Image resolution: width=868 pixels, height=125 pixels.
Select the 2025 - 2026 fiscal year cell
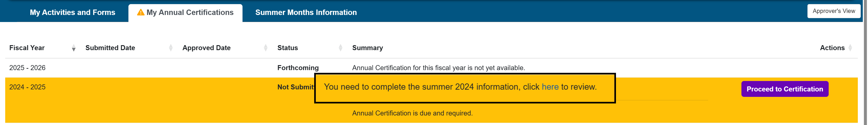click(x=27, y=68)
